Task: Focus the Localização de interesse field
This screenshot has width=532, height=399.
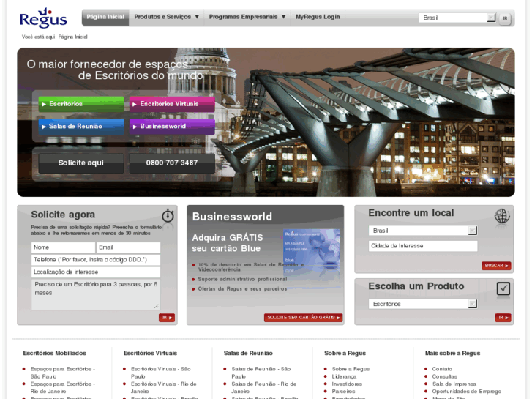Action: pyautogui.click(x=96, y=272)
